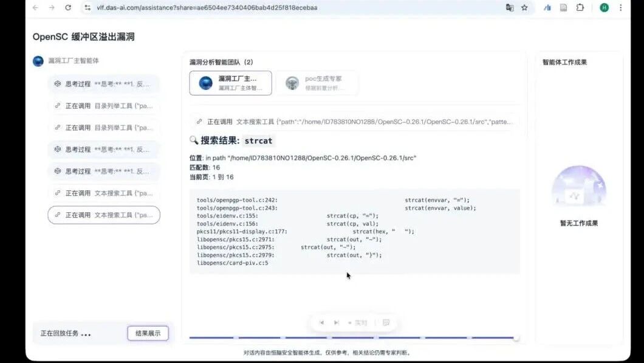Click the 漏洞工厂主智能体 avatar in left panel
This screenshot has height=363, width=644.
click(38, 61)
